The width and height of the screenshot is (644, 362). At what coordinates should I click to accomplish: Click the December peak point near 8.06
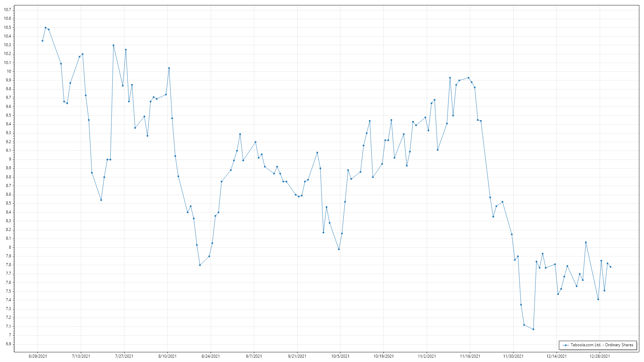(x=586, y=242)
